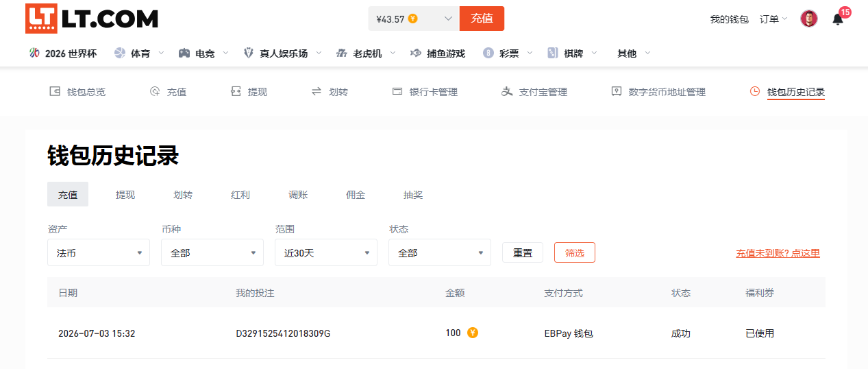Click the 重置 reset button
Screen dimensions: 868x369
click(x=523, y=252)
